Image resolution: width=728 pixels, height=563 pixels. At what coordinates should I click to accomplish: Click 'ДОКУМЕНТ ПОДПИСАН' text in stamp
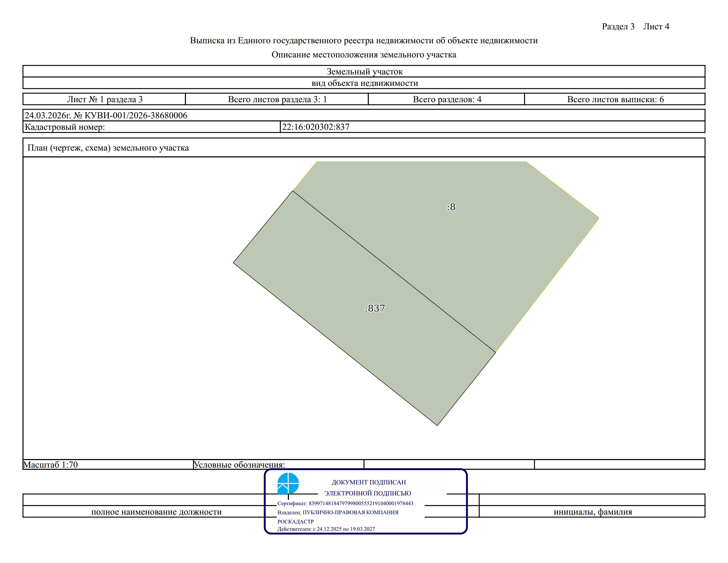tap(369, 482)
